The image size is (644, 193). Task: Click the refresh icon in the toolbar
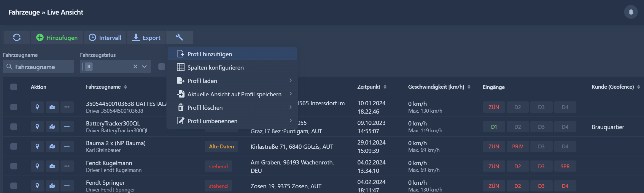point(17,37)
